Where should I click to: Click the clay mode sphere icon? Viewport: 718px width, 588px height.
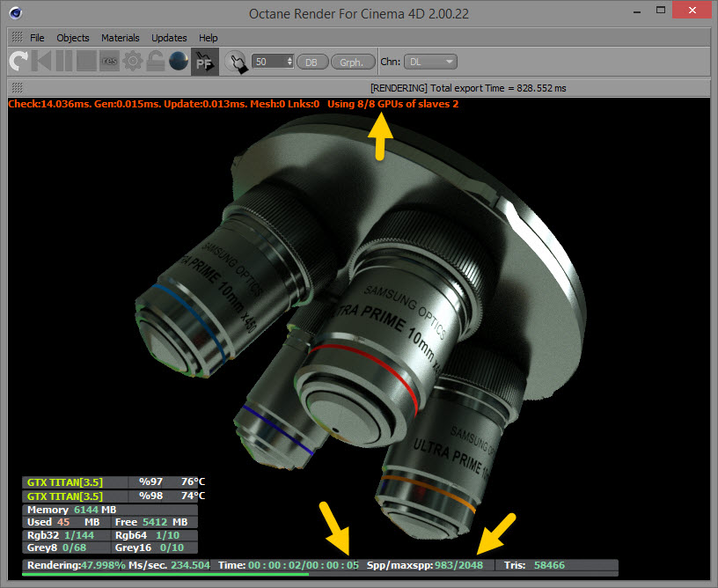coord(179,62)
